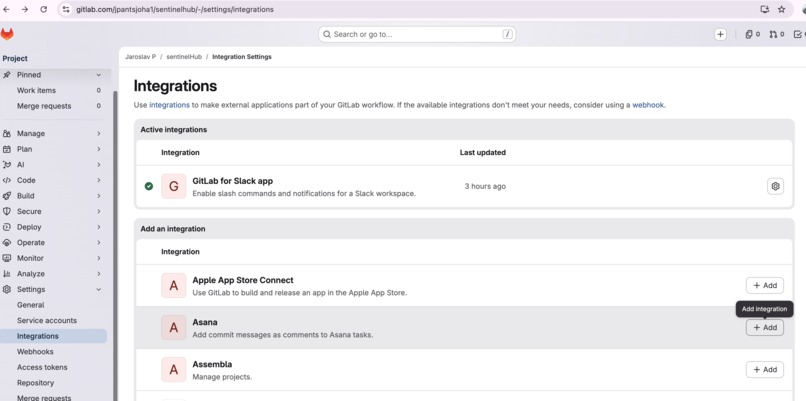This screenshot has width=806, height=401.
Task: Click the GitLab tanuki logo
Action: tap(7, 34)
